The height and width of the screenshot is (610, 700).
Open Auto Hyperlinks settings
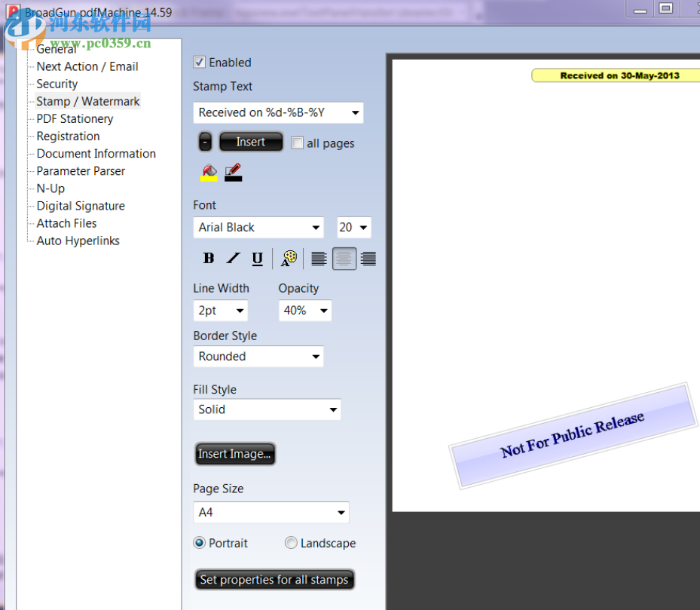pyautogui.click(x=78, y=241)
